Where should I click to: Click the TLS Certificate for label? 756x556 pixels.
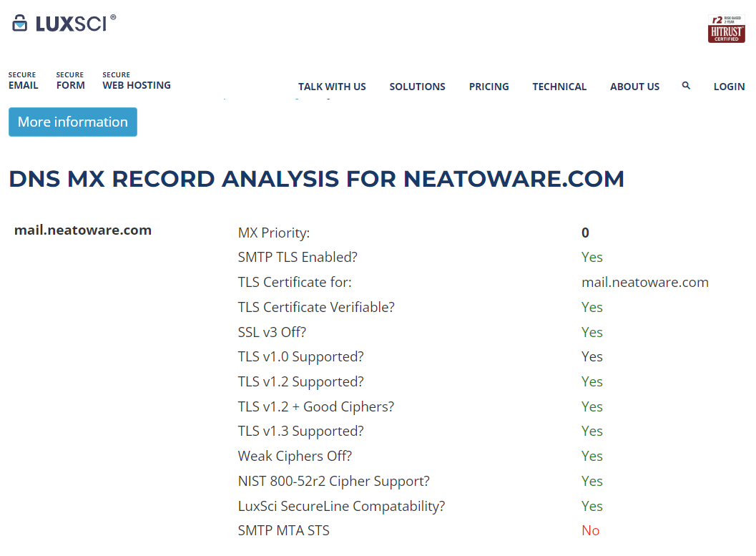[x=295, y=282]
